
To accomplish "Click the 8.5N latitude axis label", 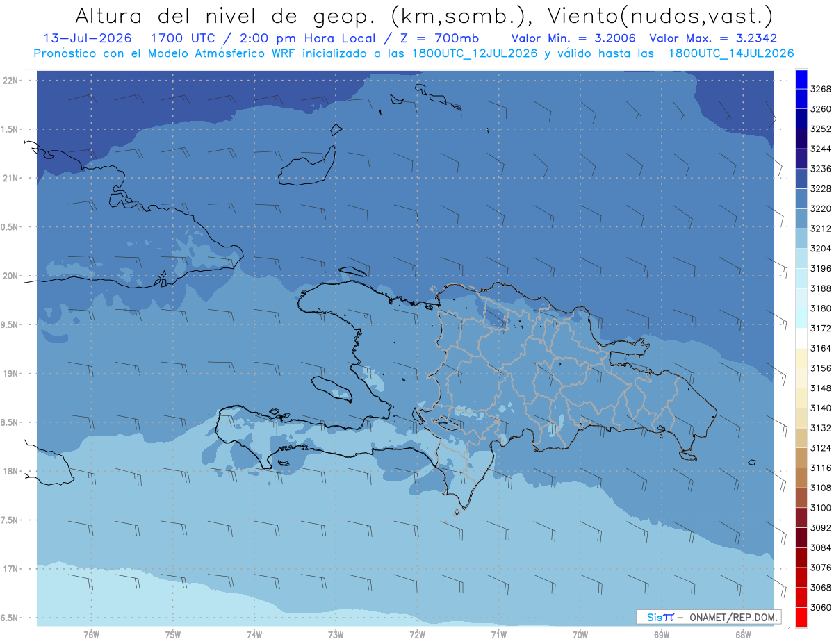I will click(x=11, y=422).
